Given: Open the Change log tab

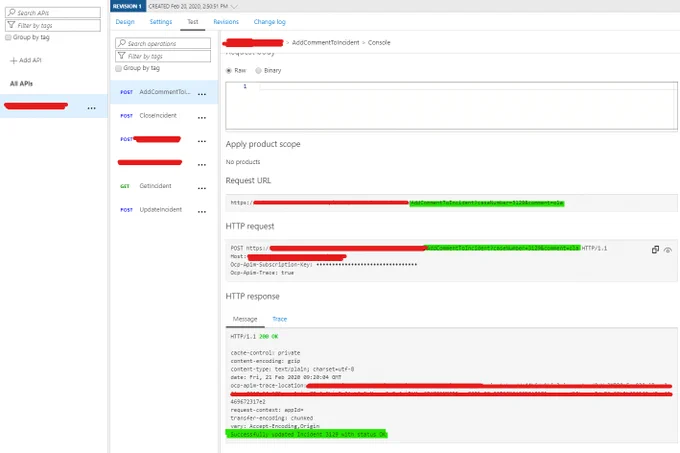Looking at the screenshot, I should [x=269, y=22].
